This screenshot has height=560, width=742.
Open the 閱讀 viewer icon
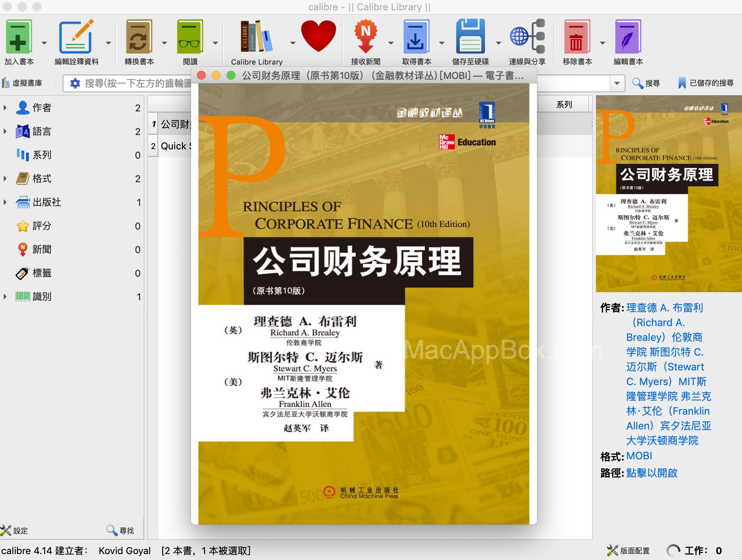(x=190, y=37)
